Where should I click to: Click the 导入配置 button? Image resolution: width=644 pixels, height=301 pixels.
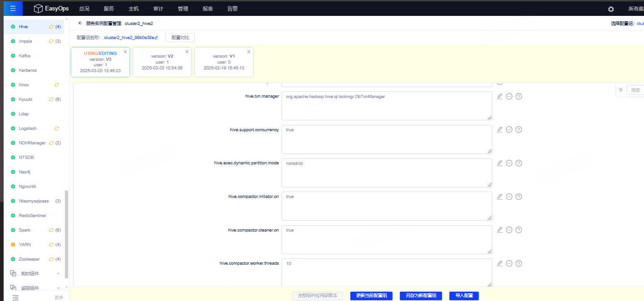pyautogui.click(x=464, y=296)
